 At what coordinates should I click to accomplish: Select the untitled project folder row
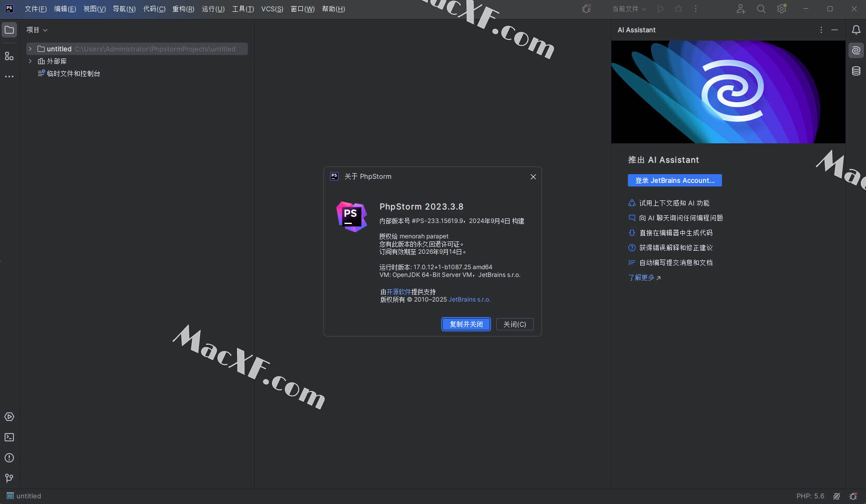tap(137, 49)
